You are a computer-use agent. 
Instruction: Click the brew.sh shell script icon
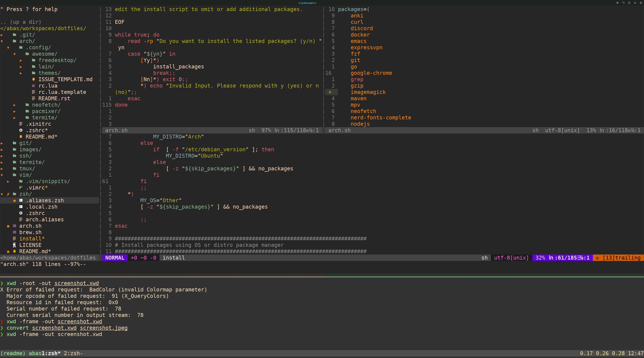pyautogui.click(x=14, y=232)
